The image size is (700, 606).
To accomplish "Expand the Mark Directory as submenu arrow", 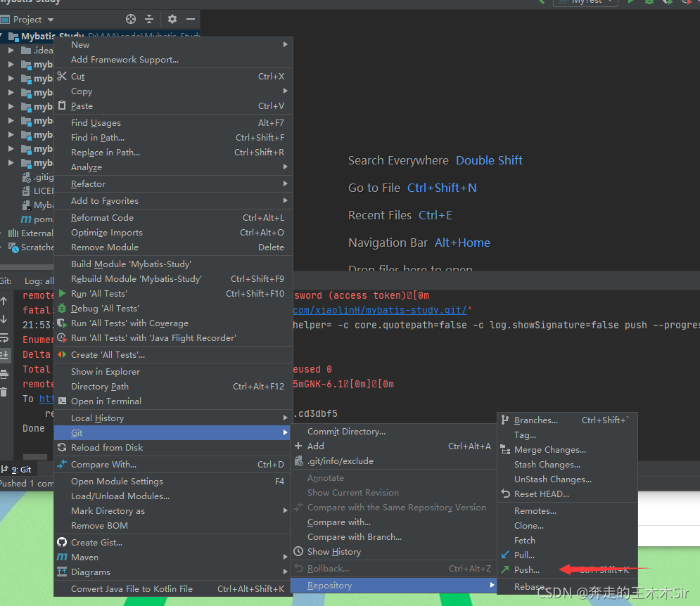I will (285, 510).
